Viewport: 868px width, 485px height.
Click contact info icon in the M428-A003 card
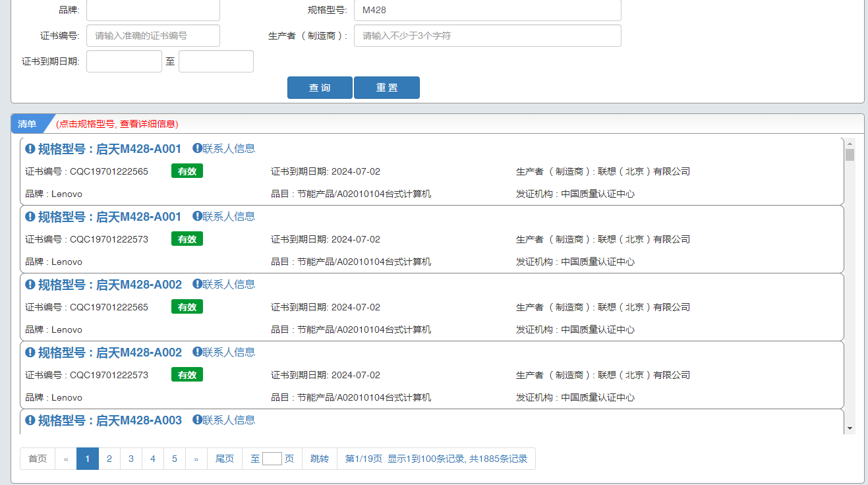197,420
